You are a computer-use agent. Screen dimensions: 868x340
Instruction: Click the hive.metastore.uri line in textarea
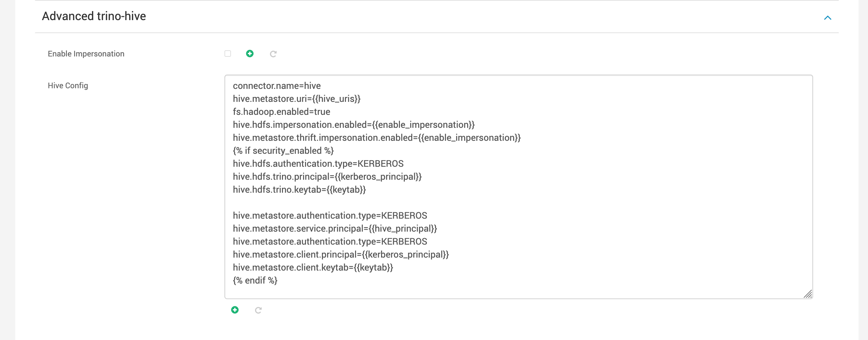297,99
